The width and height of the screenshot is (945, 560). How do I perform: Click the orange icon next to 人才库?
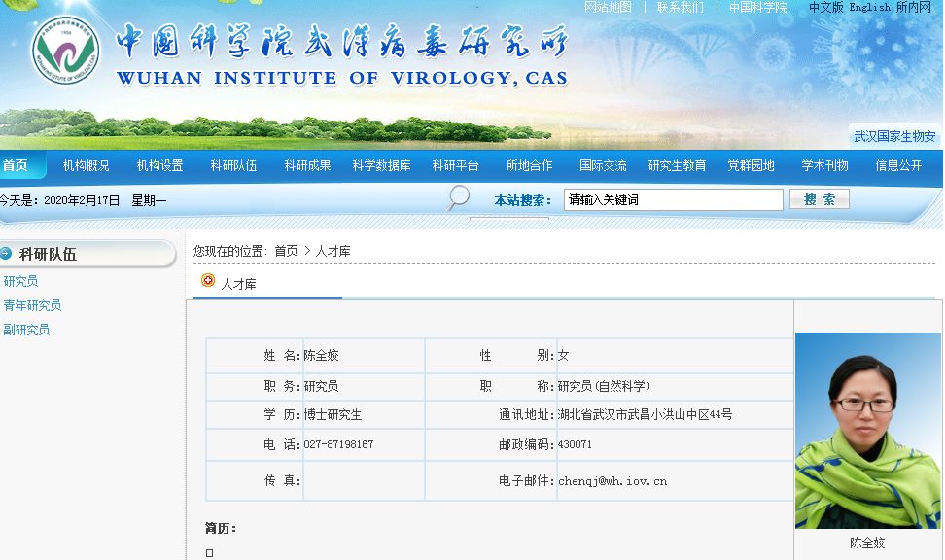(208, 280)
